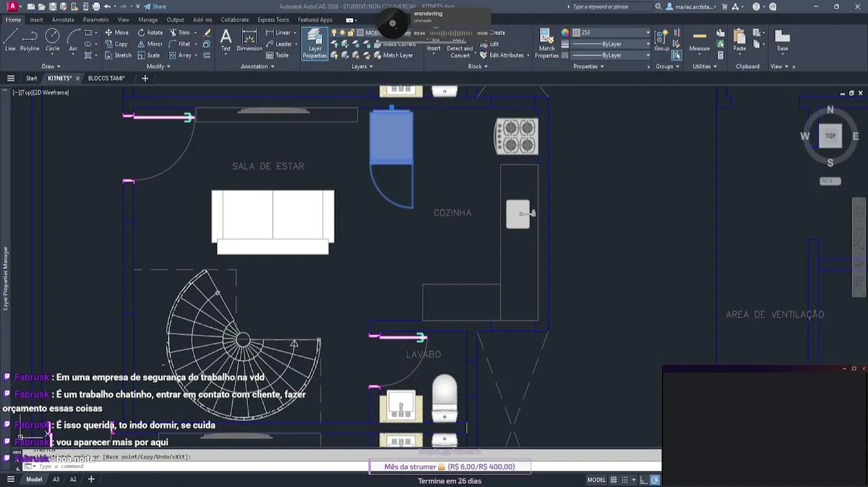The height and width of the screenshot is (487, 868).
Task: Click the Match Properties tool
Action: (547, 43)
